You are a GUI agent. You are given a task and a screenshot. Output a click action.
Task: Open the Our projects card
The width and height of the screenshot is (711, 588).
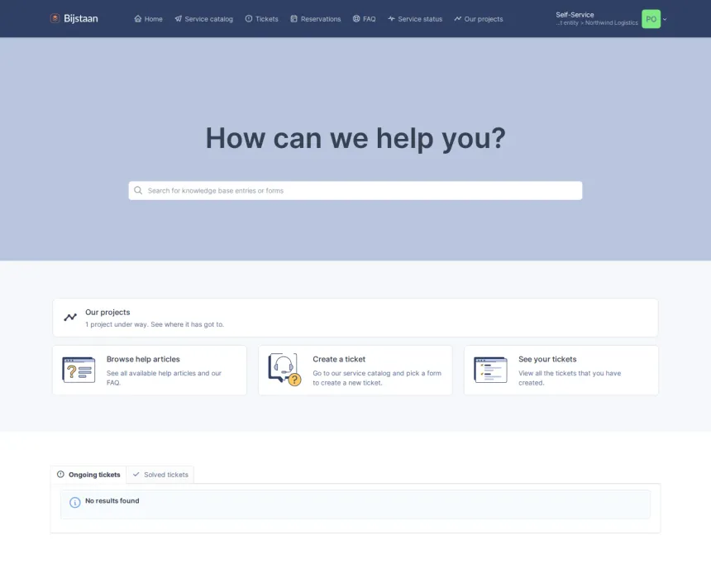tap(355, 318)
